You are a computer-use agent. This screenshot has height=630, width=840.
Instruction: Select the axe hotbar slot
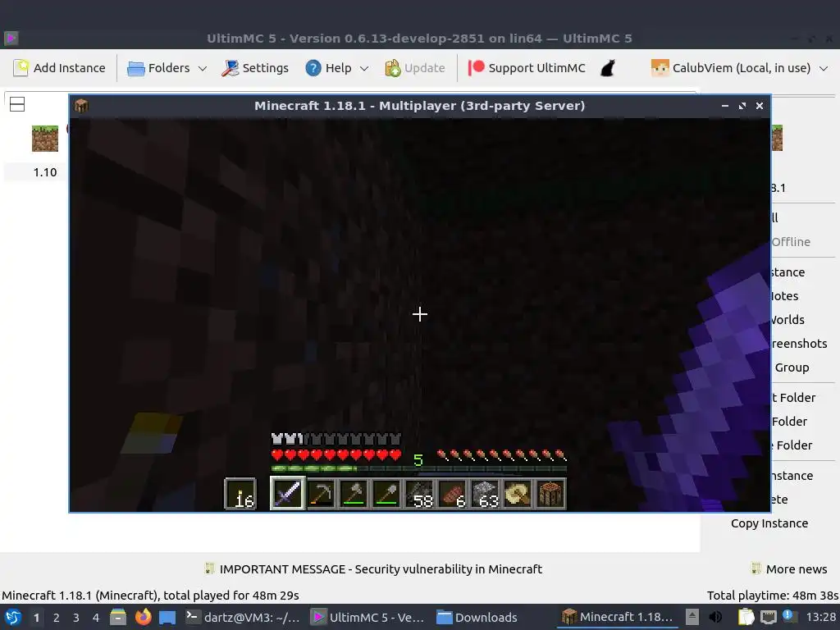[x=354, y=493]
